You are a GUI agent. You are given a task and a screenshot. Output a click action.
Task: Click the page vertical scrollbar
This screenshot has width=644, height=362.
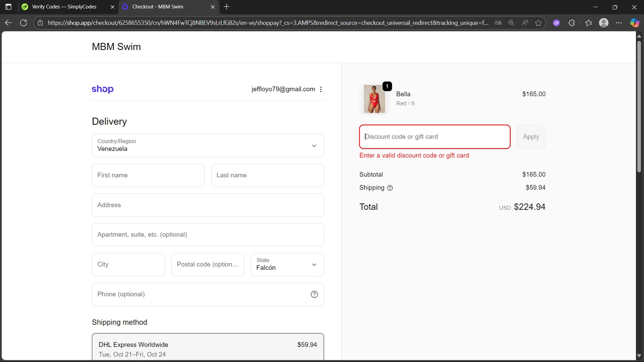pyautogui.click(x=639, y=107)
